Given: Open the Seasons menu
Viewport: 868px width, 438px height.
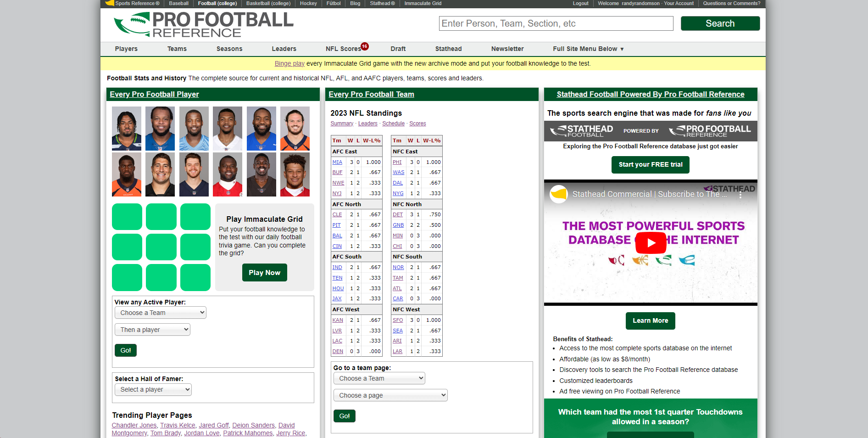Looking at the screenshot, I should pyautogui.click(x=229, y=49).
